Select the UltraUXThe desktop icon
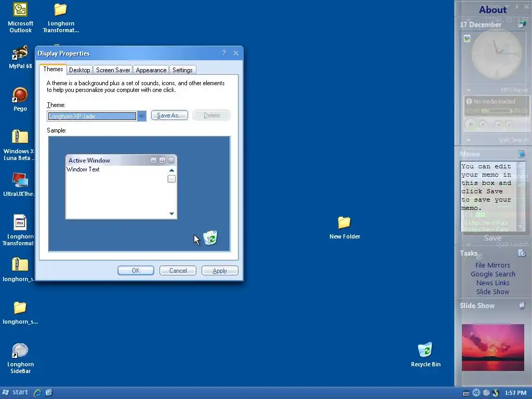532x399 pixels. pos(20,180)
